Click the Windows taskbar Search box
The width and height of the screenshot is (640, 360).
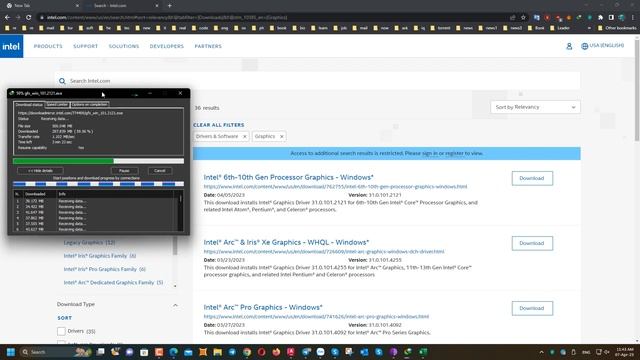pos(55,352)
